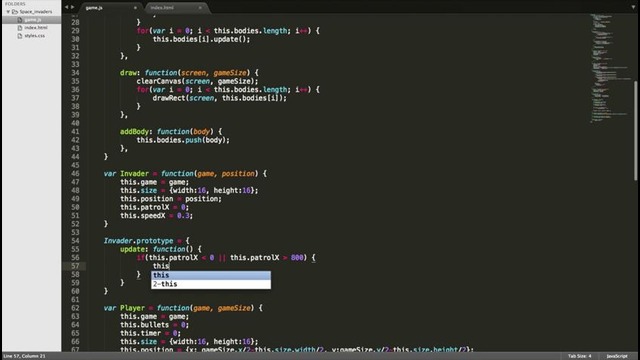The height and width of the screenshot is (360, 640).
Task: Go to previous tab with left arrow
Action: [67, 7]
